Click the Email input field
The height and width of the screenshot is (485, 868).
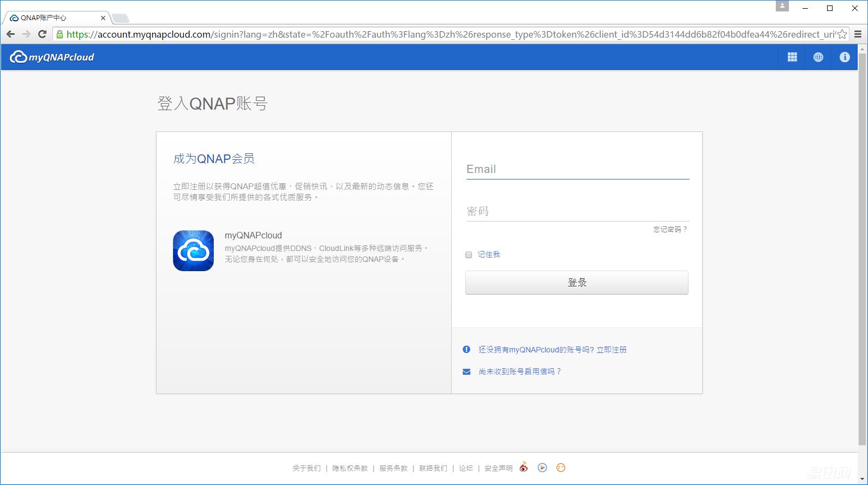click(578, 169)
